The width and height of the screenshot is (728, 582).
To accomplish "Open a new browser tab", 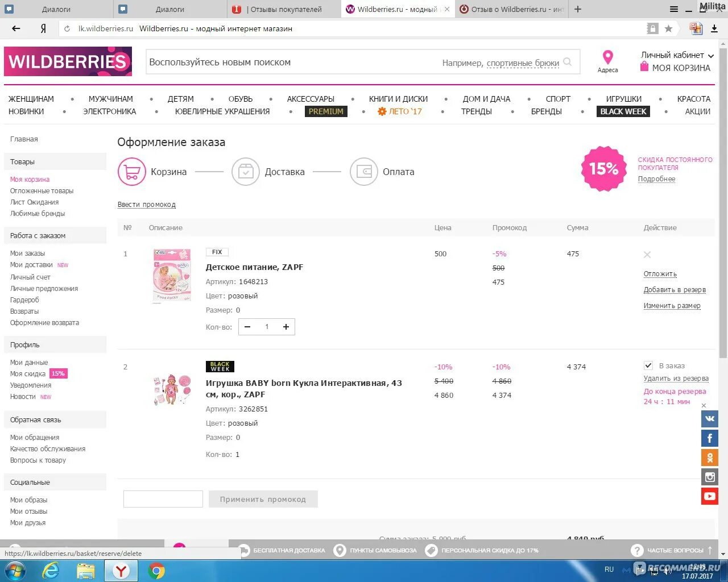I will 578,9.
